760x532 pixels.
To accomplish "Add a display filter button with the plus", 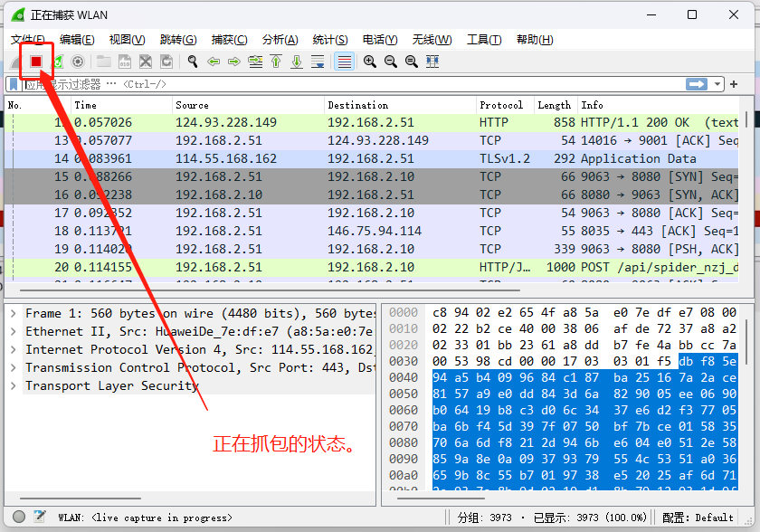I will click(x=734, y=84).
